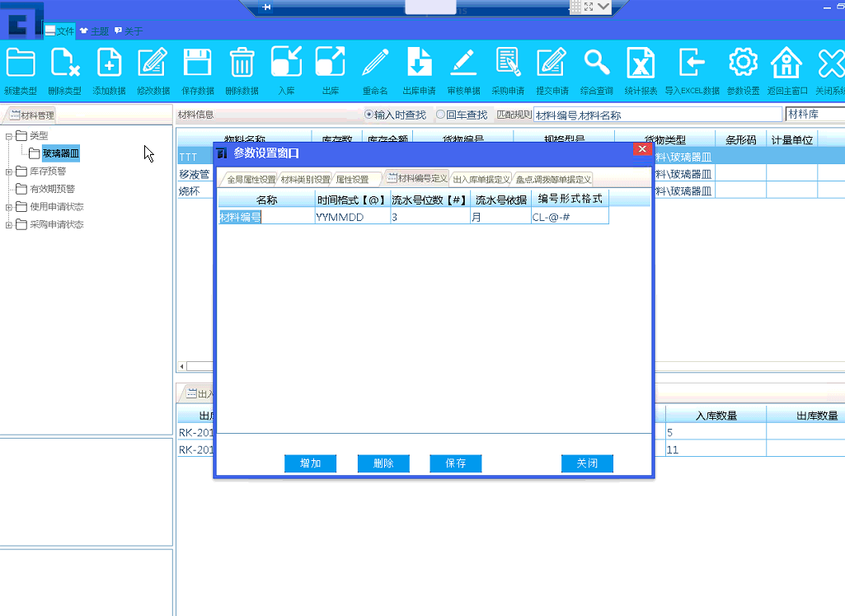Viewport: 845px width, 616px height.
Task: Open the 主题 menu
Action: pos(94,31)
